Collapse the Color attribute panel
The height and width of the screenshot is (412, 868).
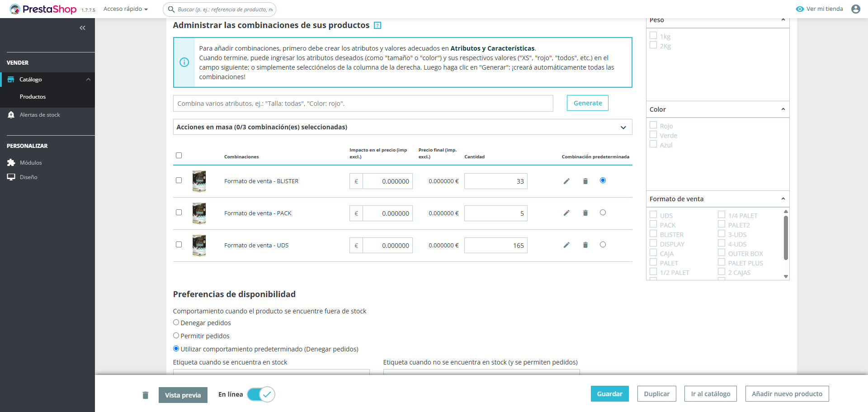[x=783, y=109]
